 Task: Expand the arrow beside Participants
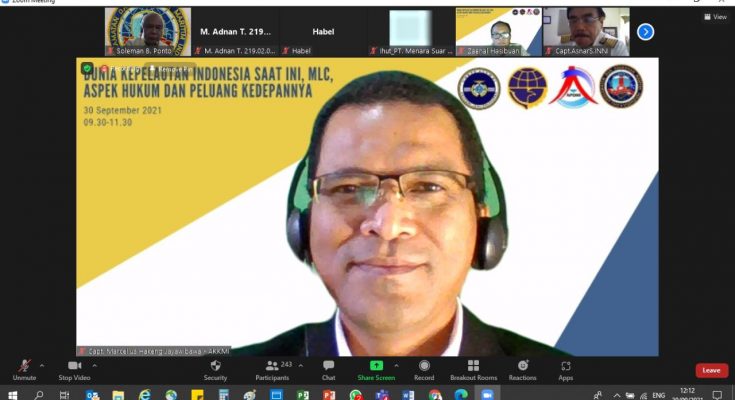coord(300,365)
